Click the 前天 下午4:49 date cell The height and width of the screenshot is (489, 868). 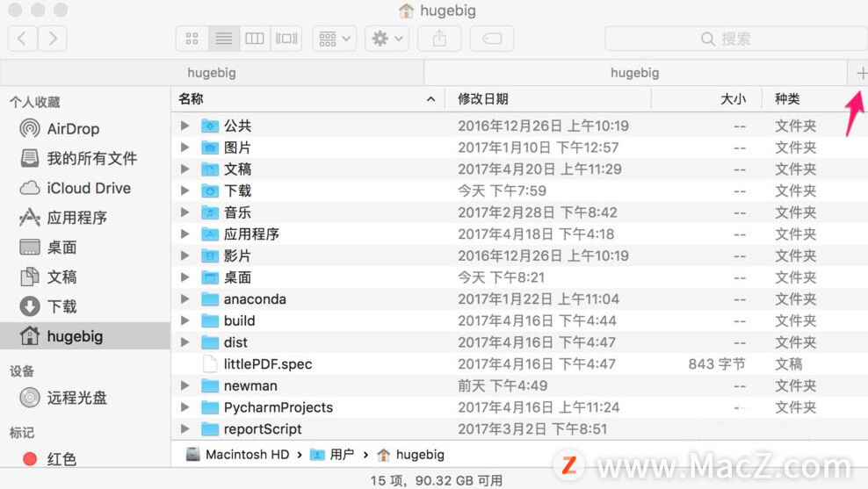coord(503,385)
